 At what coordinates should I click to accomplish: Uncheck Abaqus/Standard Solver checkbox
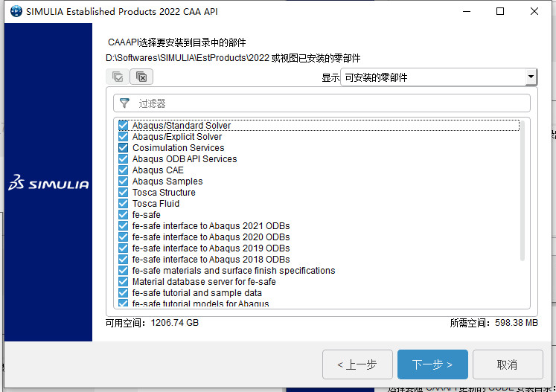tap(123, 126)
